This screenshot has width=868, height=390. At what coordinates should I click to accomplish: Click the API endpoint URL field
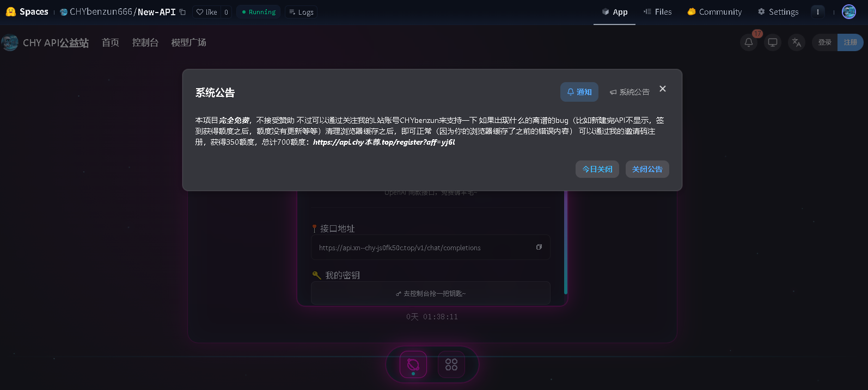430,247
